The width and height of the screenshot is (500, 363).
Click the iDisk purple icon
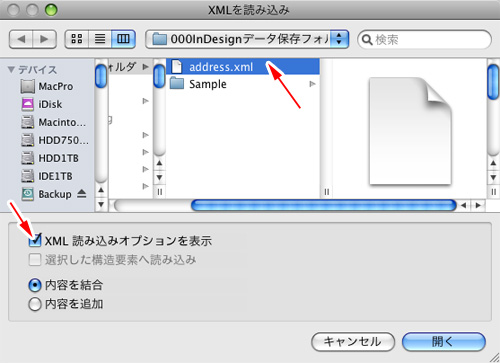pos(27,104)
